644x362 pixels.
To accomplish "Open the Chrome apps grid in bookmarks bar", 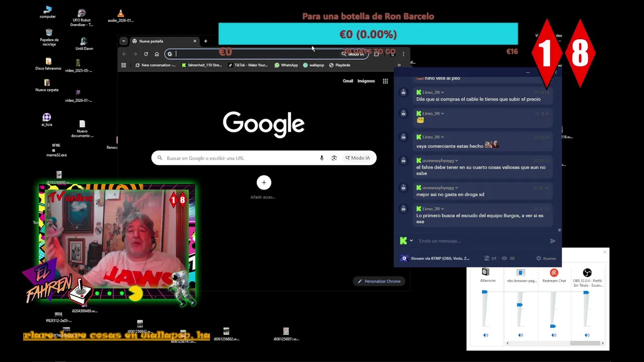I will click(x=123, y=65).
